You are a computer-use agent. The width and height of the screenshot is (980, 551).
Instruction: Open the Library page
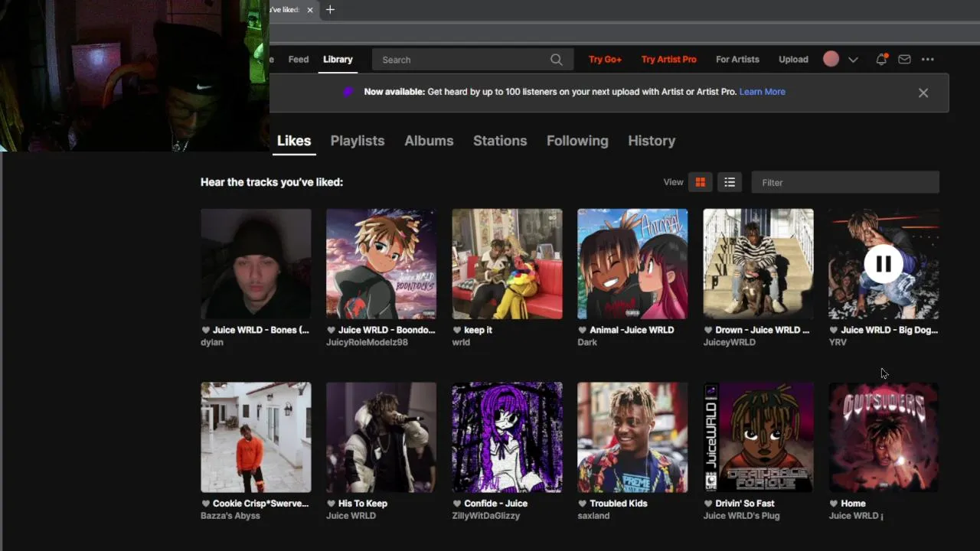pyautogui.click(x=338, y=60)
